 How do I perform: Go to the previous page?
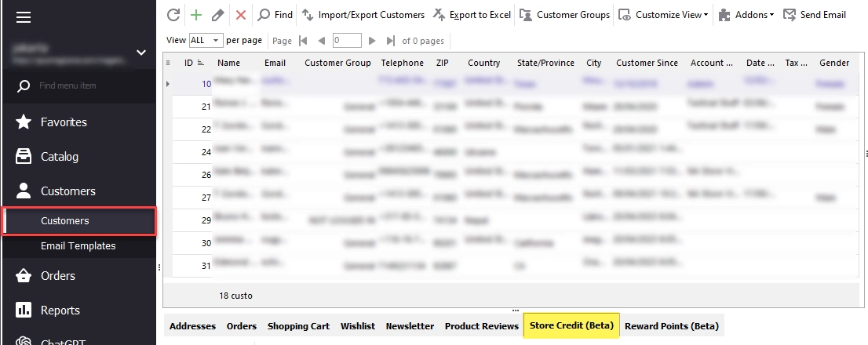coord(321,40)
